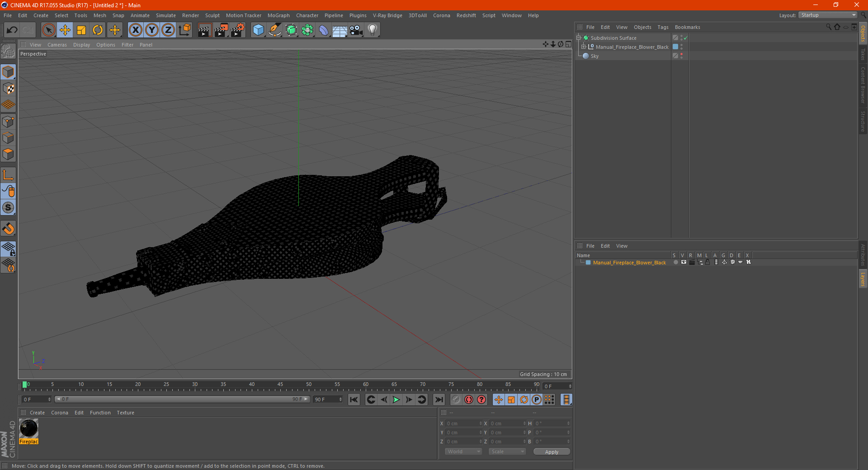
Task: Open the Cameras viewport menu
Action: point(57,45)
